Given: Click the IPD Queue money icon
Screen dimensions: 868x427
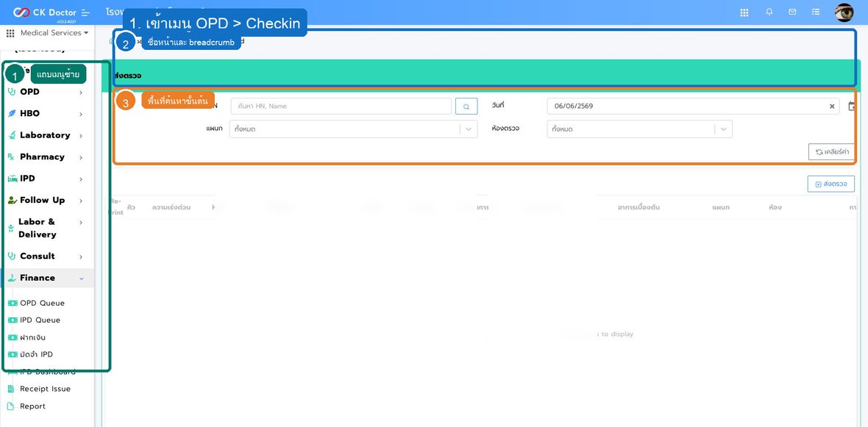Looking at the screenshot, I should tap(13, 320).
